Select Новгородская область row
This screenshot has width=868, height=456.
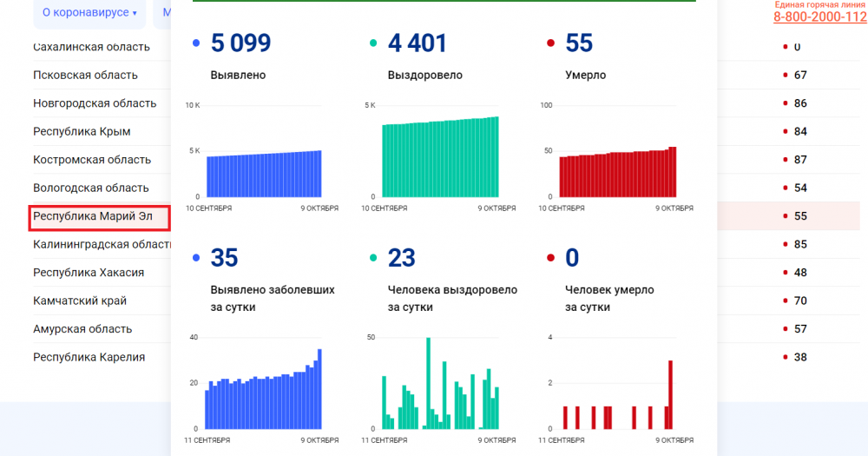(95, 103)
